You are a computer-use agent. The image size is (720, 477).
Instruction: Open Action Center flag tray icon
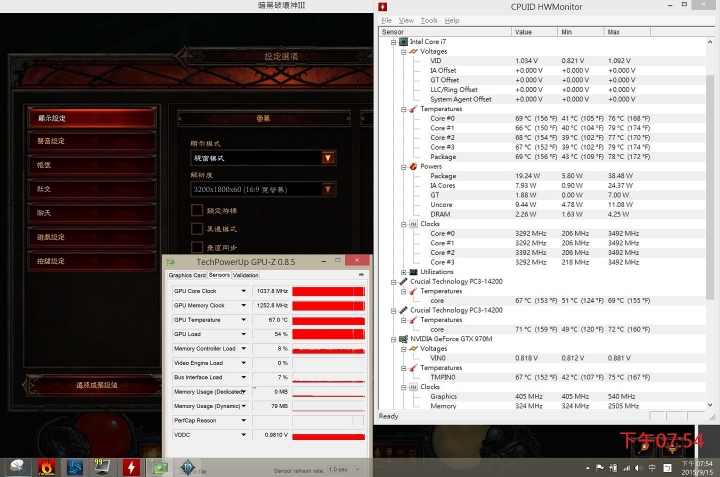pos(600,468)
